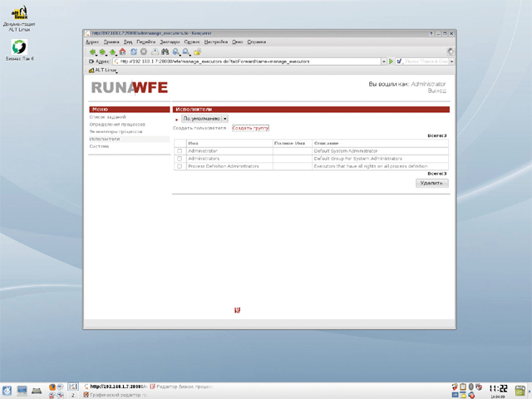The image size is (532, 399).
Task: Click the US keyboard layout tray indicator
Action: coord(455,395)
